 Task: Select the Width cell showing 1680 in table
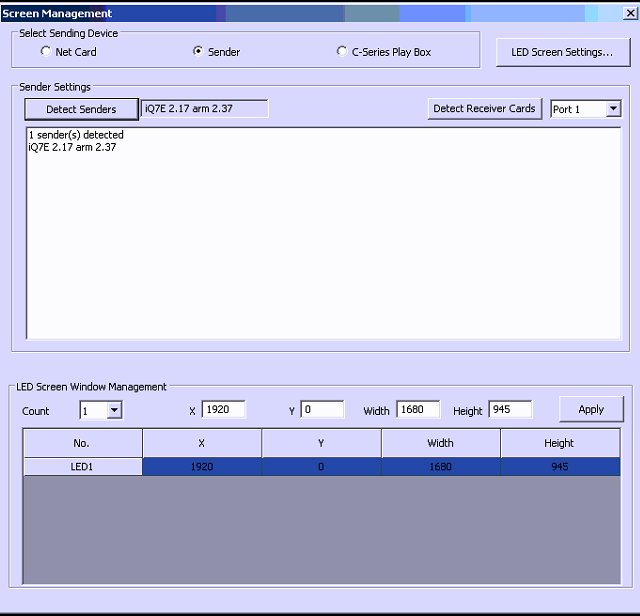(440, 467)
